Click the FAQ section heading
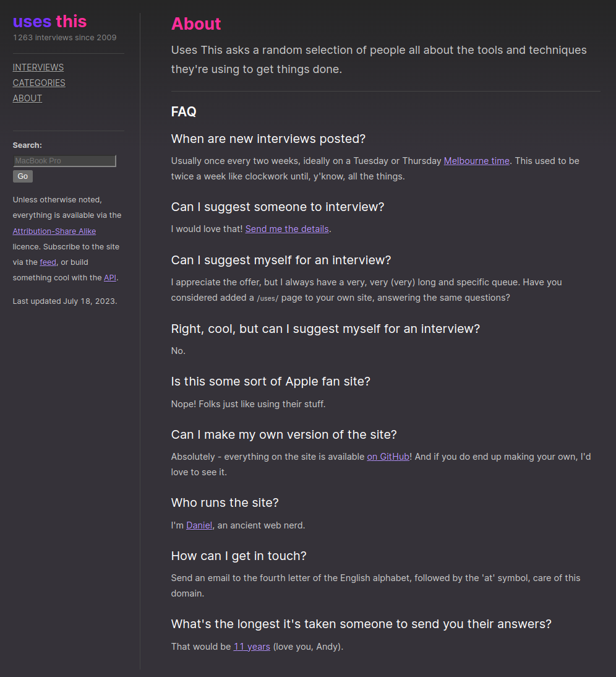This screenshot has width=616, height=677. (x=184, y=112)
